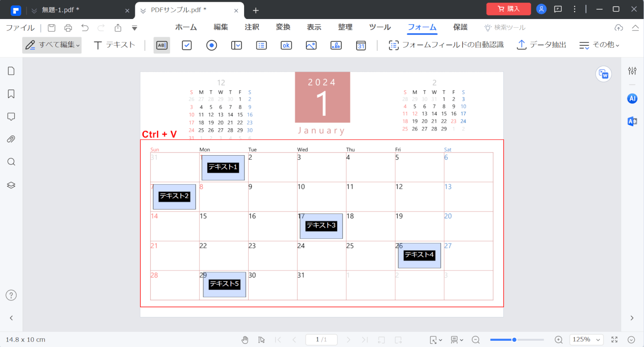
Task: Click the print icon
Action: pyautogui.click(x=68, y=28)
